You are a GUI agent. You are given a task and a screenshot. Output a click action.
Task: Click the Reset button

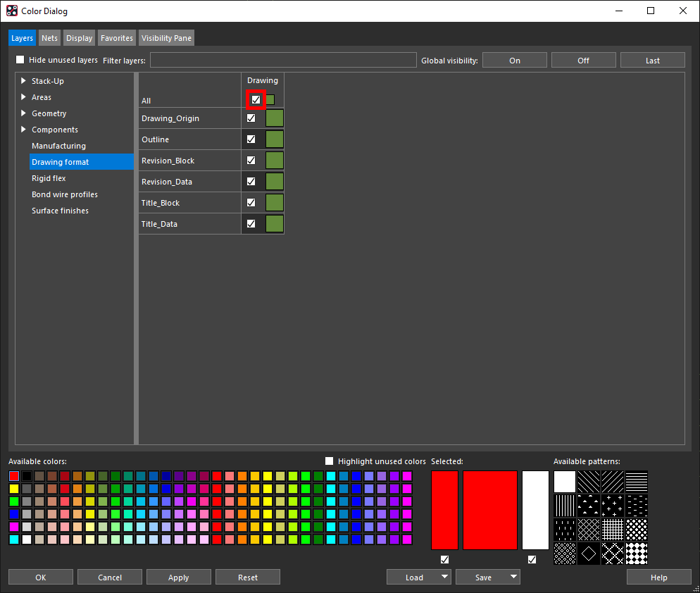248,577
